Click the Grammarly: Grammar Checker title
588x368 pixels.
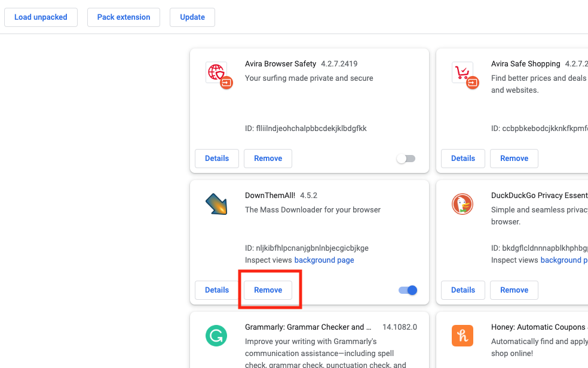coord(308,327)
